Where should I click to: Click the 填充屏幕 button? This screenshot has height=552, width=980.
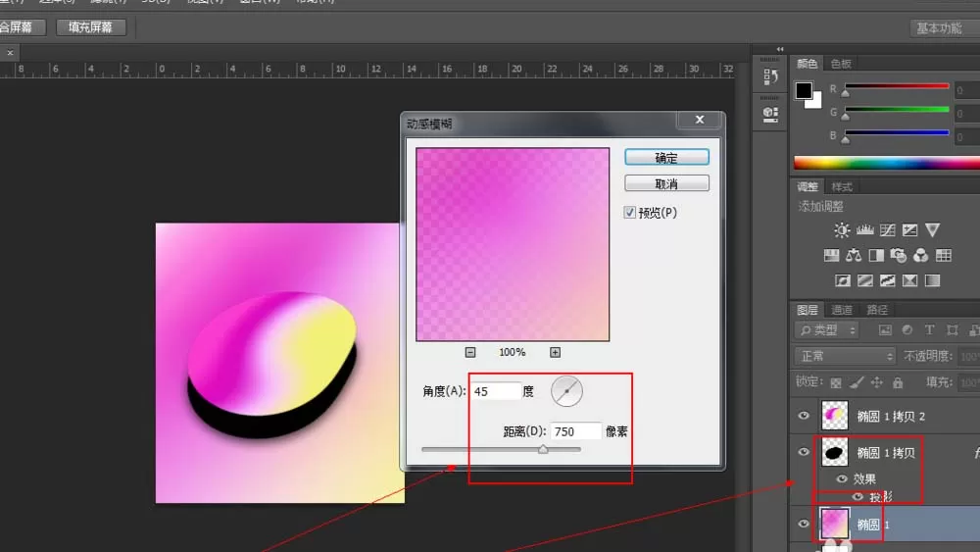tap(90, 27)
